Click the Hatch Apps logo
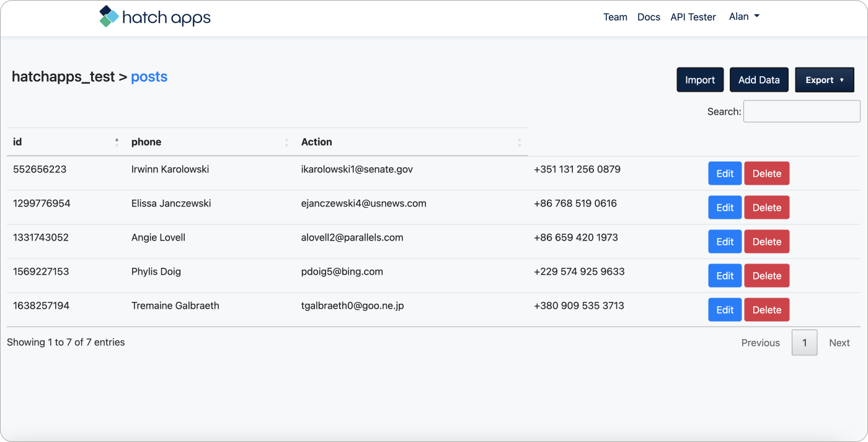The height and width of the screenshot is (442, 868). 155,17
